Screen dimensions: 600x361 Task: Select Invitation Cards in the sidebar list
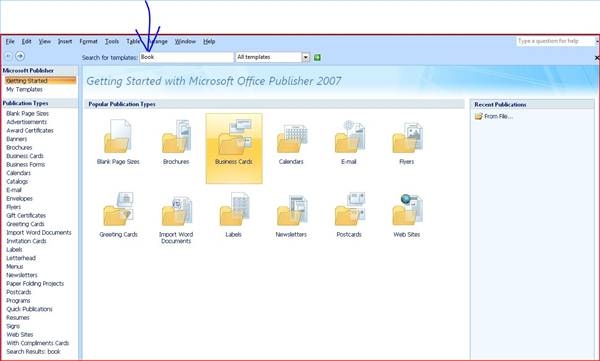[26, 241]
